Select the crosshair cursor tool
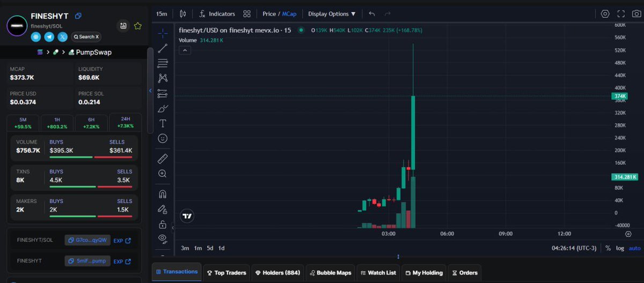Screen dimensions: 644x283 [x=163, y=33]
